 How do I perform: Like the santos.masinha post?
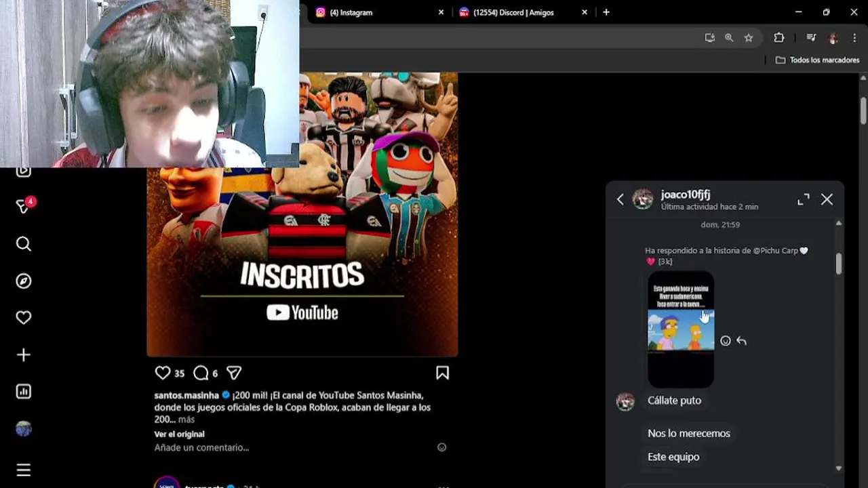pyautogui.click(x=163, y=373)
